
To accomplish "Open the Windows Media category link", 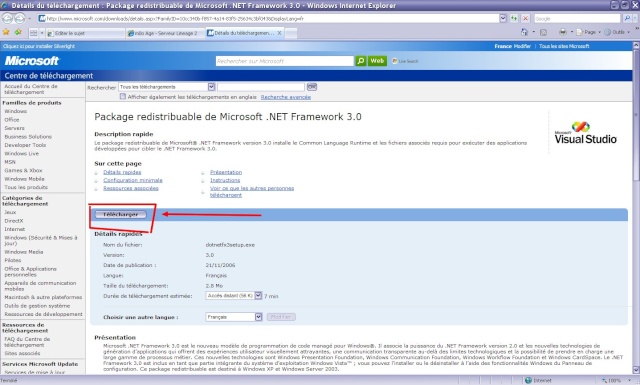I will [24, 252].
